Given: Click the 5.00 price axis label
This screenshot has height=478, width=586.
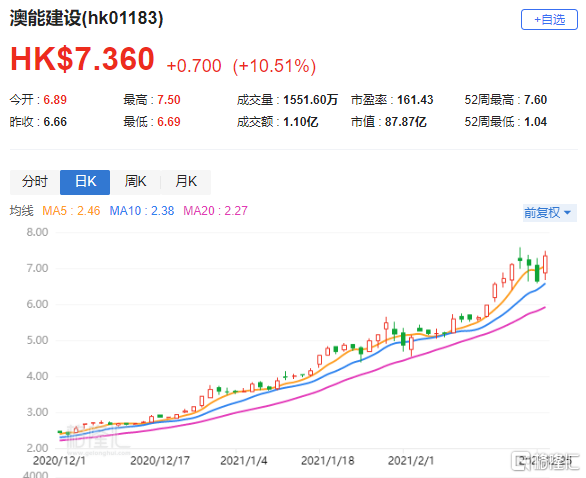Looking at the screenshot, I should coord(37,340).
